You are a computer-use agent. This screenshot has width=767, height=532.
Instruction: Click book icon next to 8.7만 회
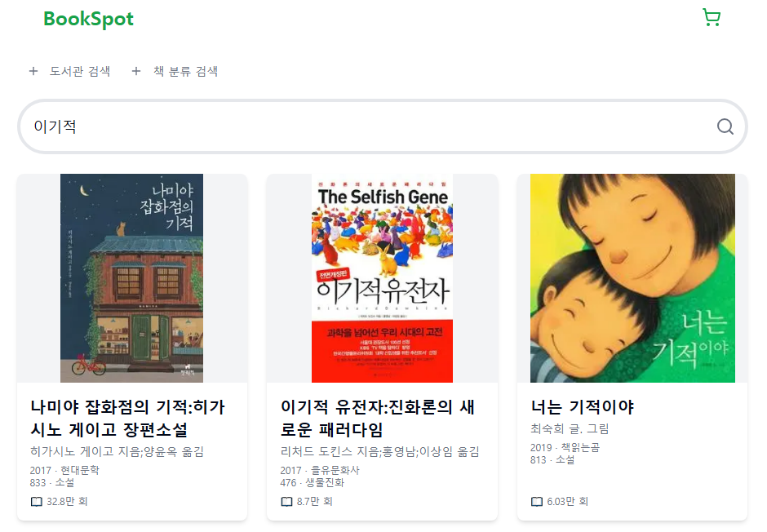[x=286, y=502]
